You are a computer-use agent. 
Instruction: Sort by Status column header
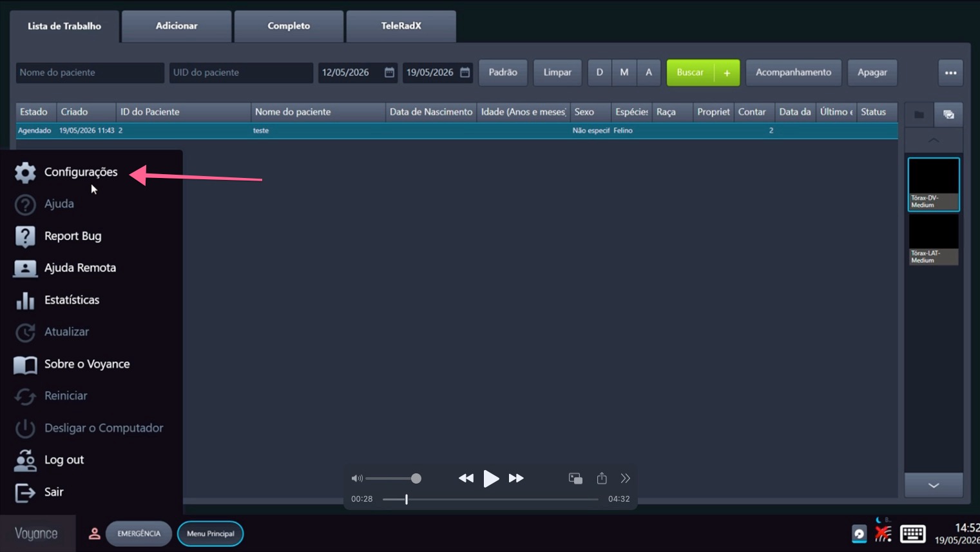[x=877, y=112]
